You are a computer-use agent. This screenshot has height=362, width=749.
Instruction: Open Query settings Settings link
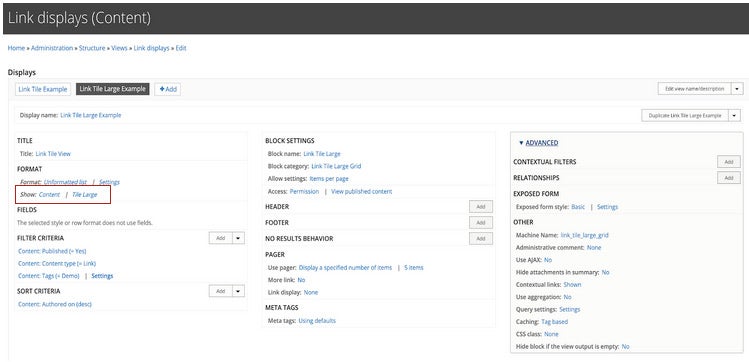tap(569, 309)
